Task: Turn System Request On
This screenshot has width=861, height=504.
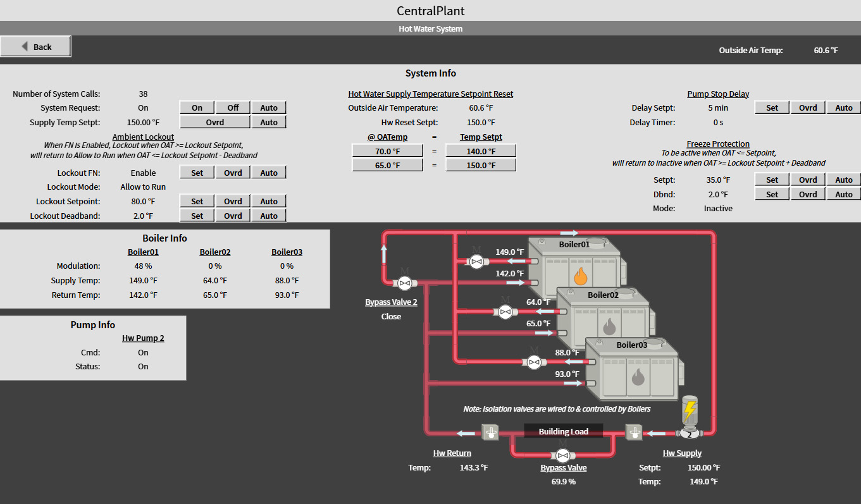Action: pos(197,108)
